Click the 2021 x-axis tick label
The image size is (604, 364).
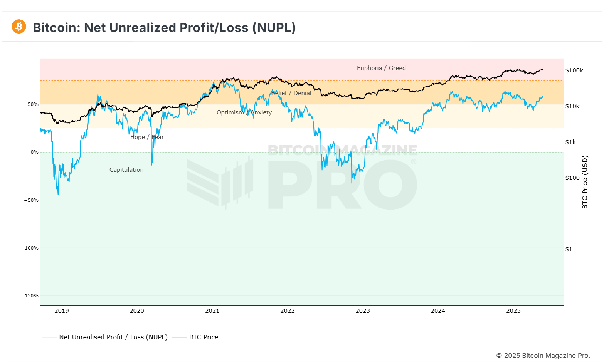click(212, 311)
